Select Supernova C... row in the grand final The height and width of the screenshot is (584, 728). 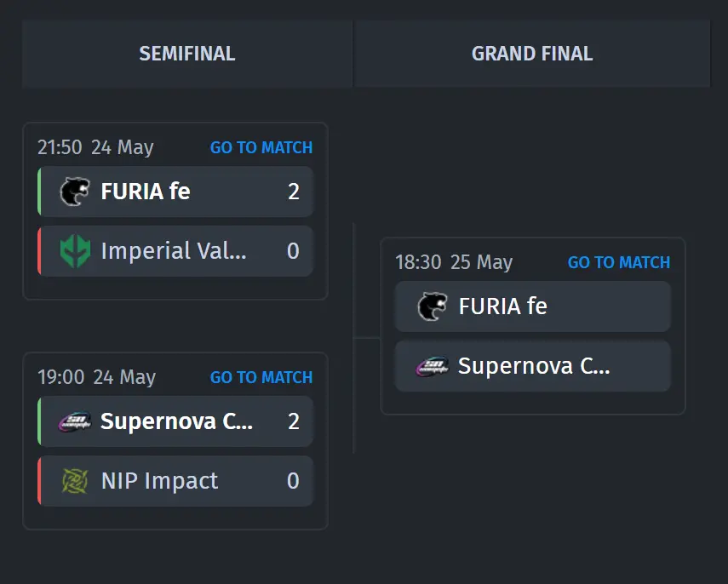click(533, 366)
